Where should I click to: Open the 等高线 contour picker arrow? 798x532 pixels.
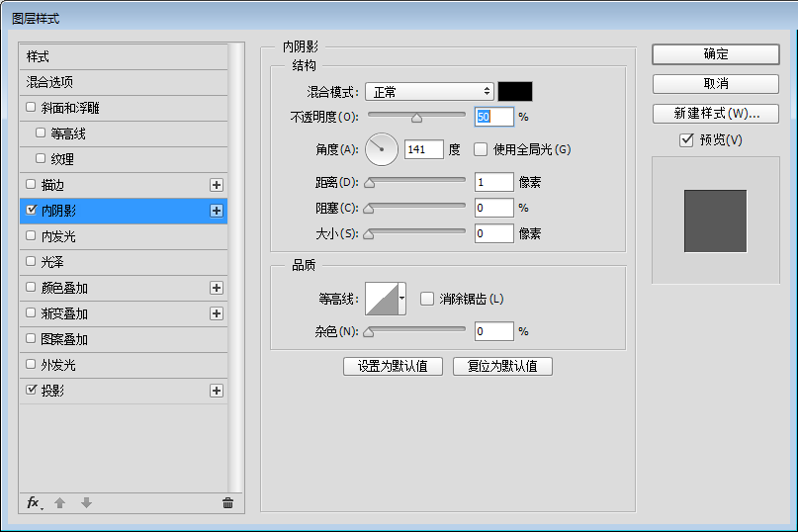[x=402, y=299]
